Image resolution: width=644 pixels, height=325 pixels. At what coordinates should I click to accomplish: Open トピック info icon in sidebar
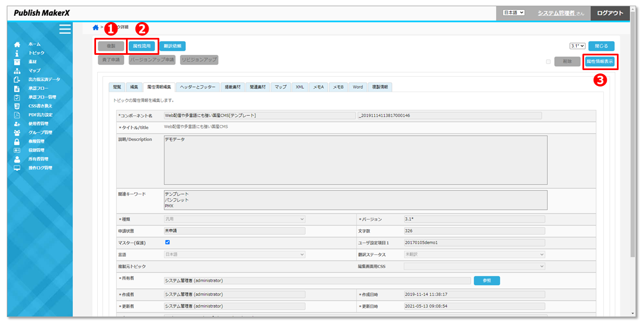point(17,53)
